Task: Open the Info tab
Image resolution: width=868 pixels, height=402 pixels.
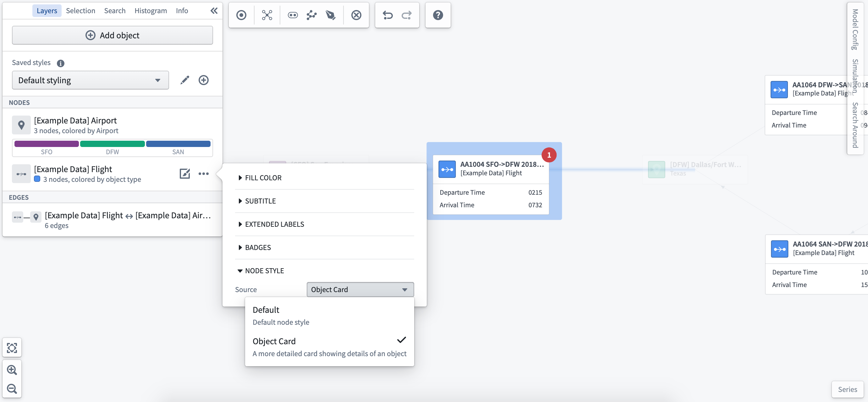Action: [x=182, y=11]
